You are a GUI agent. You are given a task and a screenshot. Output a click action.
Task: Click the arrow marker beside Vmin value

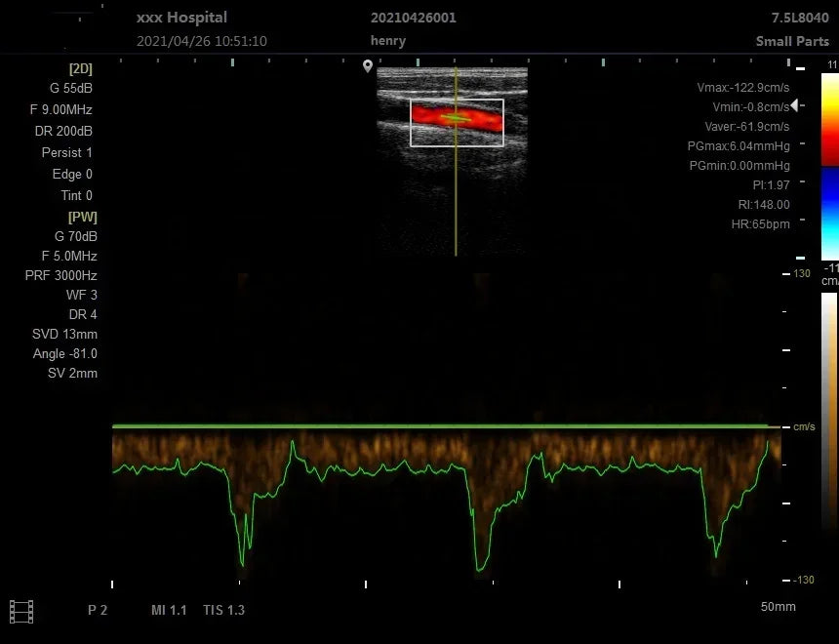pos(795,104)
